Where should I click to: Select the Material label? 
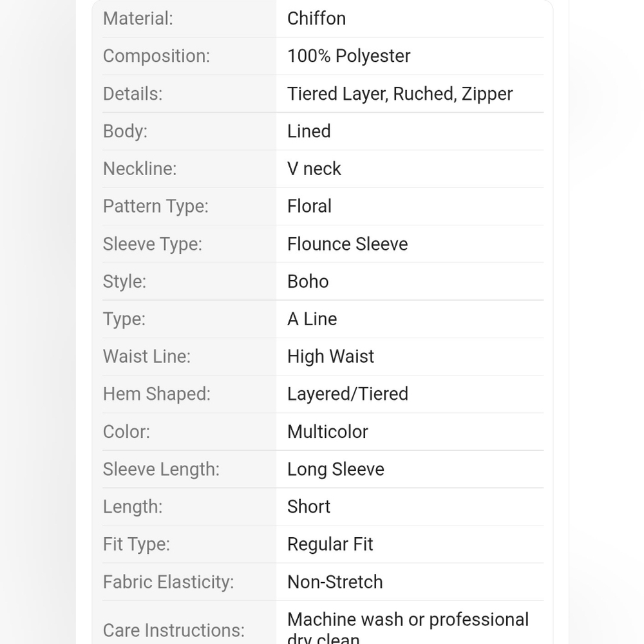click(x=138, y=19)
